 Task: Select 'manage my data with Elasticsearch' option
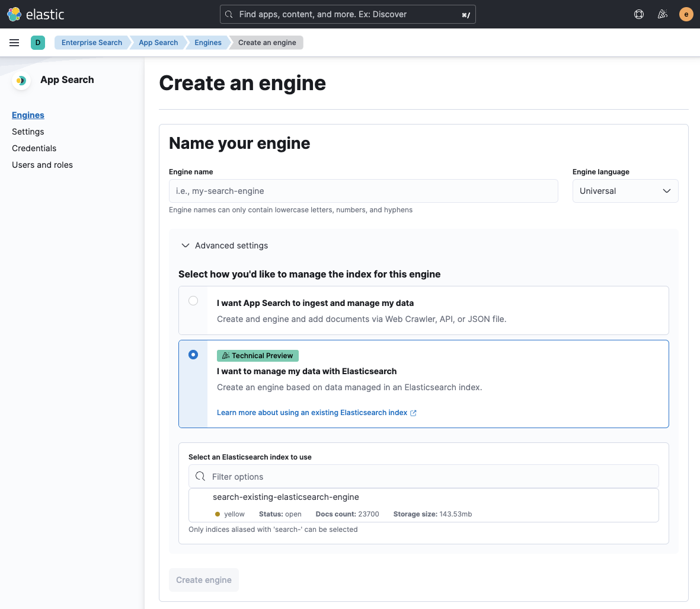click(193, 354)
